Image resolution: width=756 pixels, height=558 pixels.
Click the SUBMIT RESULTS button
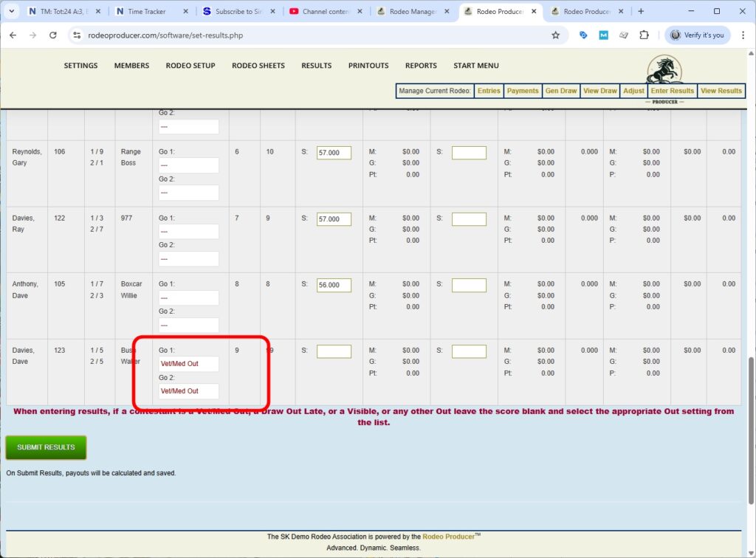point(45,447)
